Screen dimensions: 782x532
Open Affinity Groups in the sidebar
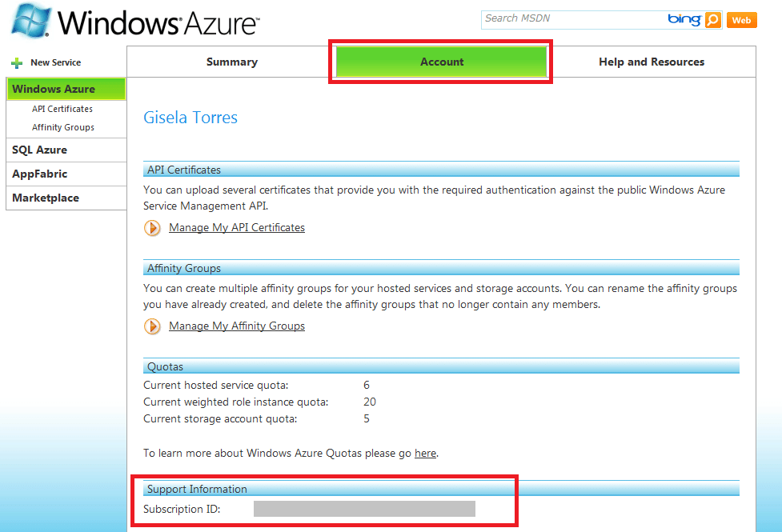(x=63, y=127)
